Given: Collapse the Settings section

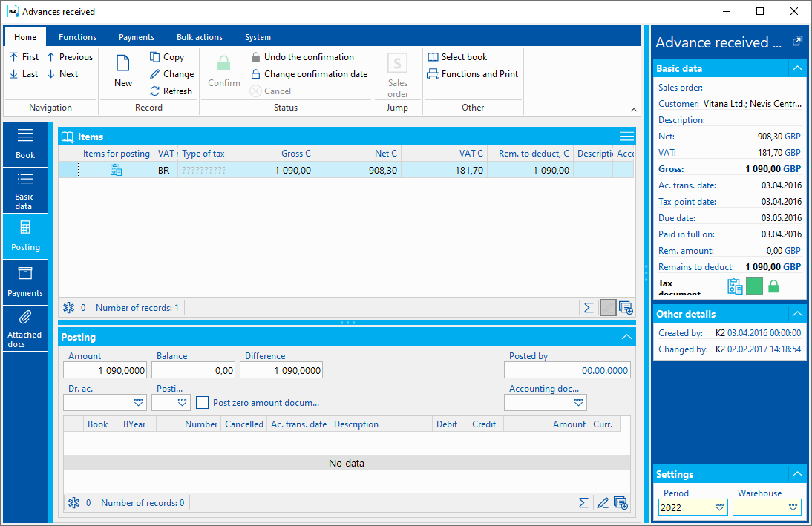Looking at the screenshot, I should click(797, 474).
